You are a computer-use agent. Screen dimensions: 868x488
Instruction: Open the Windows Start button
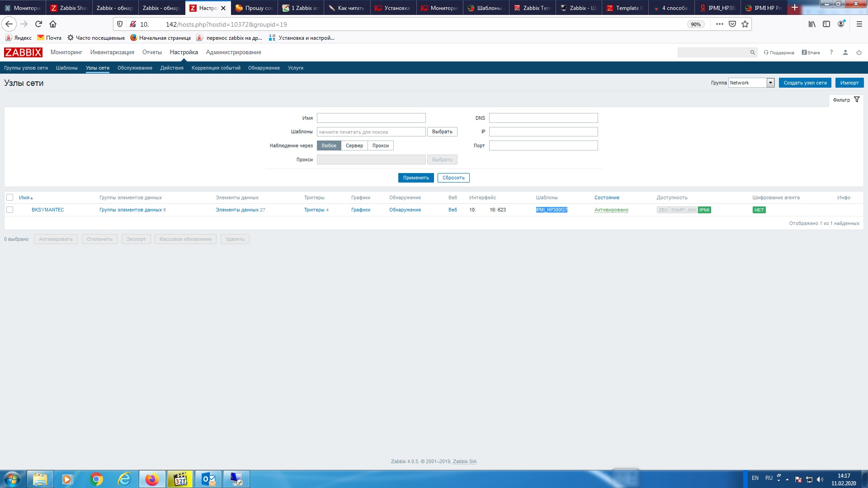tap(12, 479)
